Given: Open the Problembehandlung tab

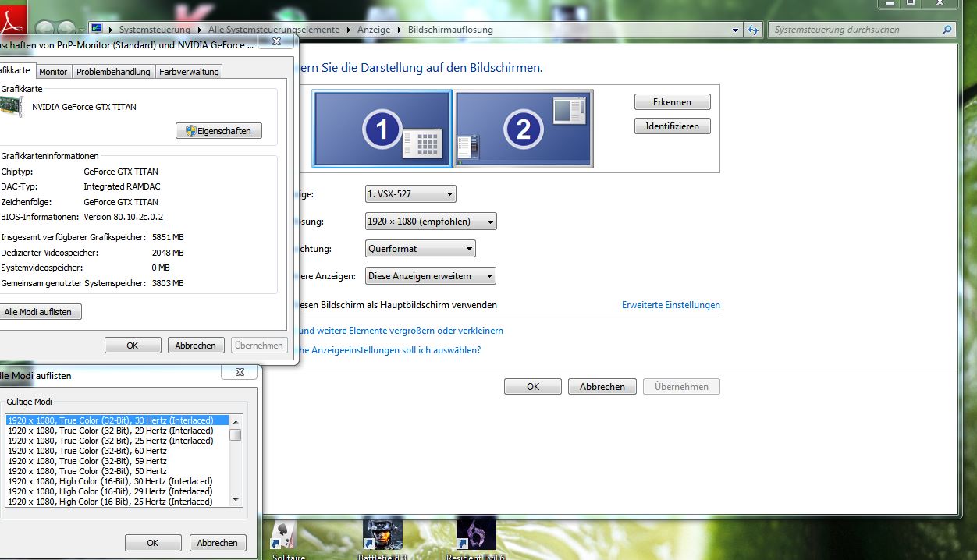Looking at the screenshot, I should [x=113, y=71].
